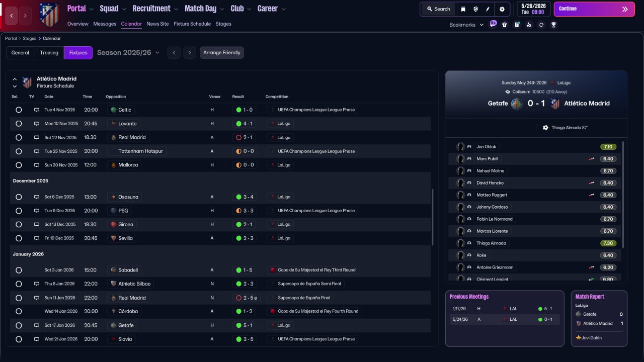
Task: Click TV icon for Celtic fixture
Action: pyautogui.click(x=37, y=110)
